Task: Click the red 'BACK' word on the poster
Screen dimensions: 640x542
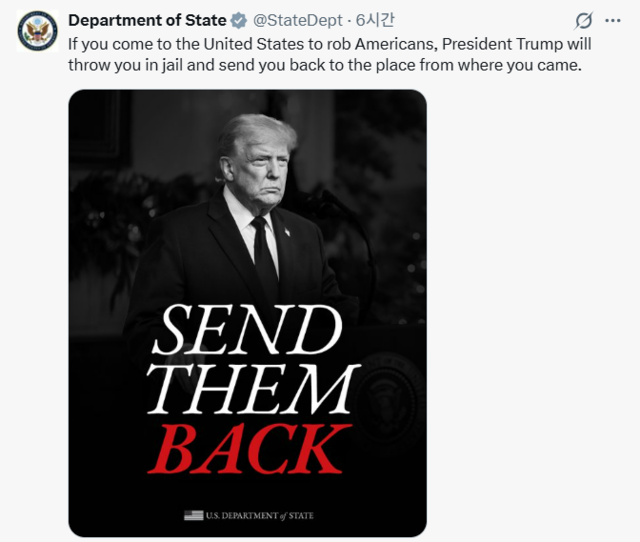Action: pos(256,448)
